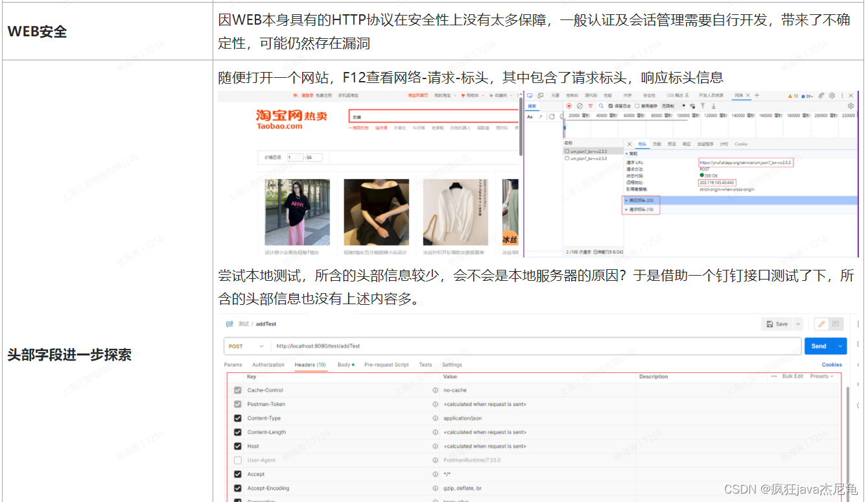Switch to the Params tab
The height and width of the screenshot is (502, 868).
coord(233,365)
